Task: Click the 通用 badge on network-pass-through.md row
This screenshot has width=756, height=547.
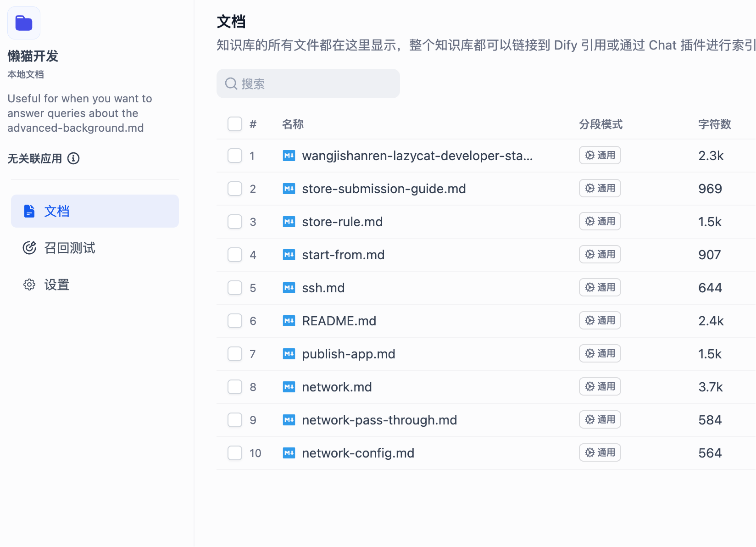Action: click(x=600, y=419)
